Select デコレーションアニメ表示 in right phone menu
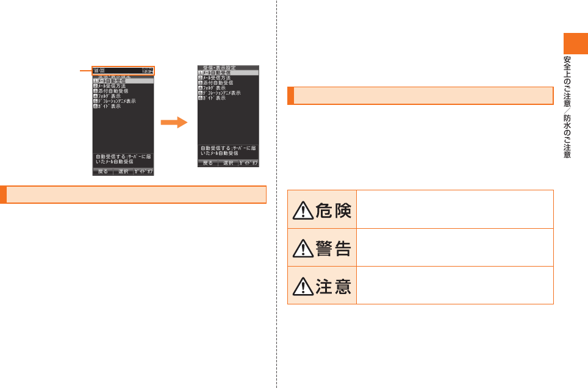This screenshot has width=588, height=388. 221,93
